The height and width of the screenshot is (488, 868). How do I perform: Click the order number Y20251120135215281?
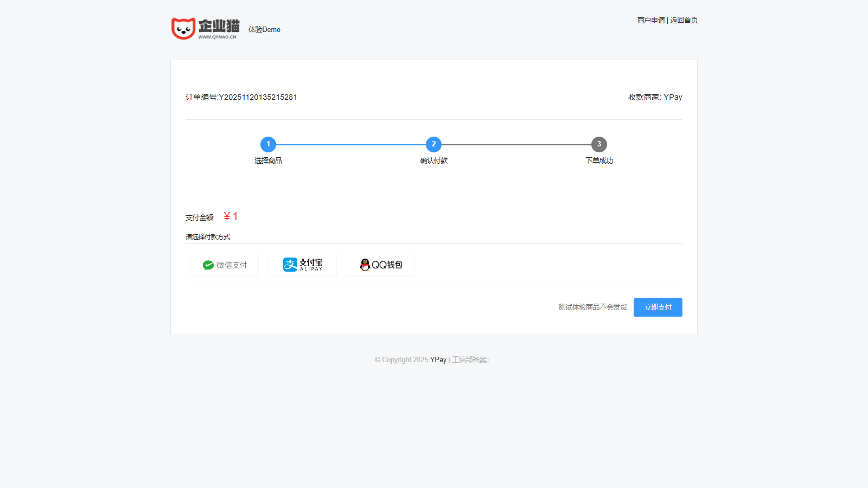(258, 98)
